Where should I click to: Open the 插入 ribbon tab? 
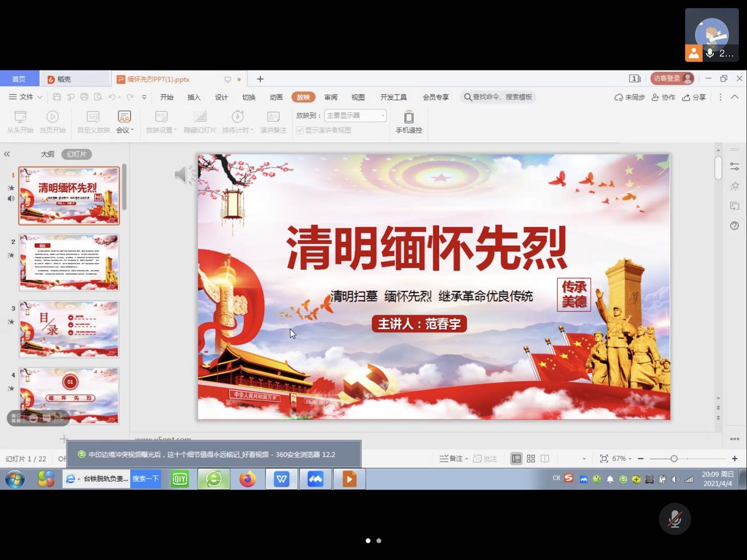[x=193, y=97]
